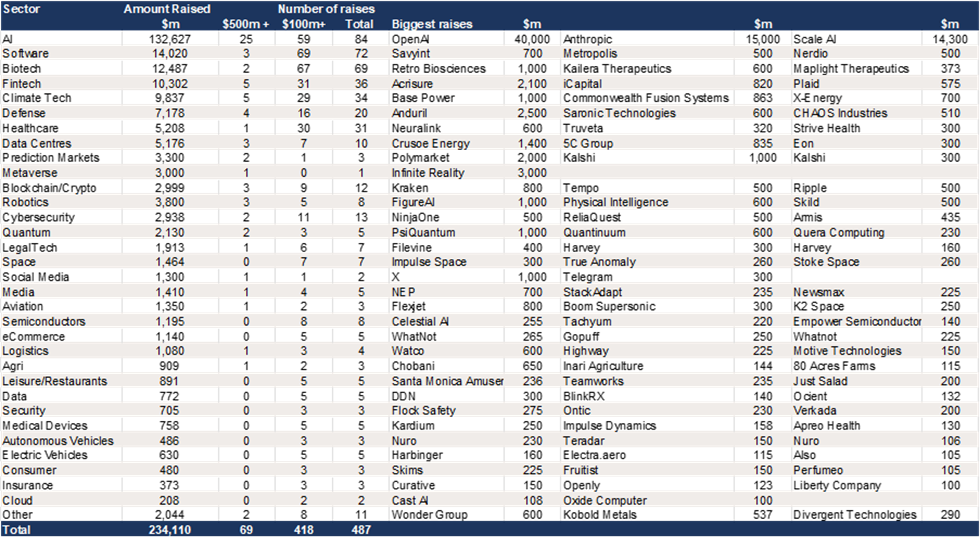Click the 'Anduril' cell
980x537 pixels.
[x=409, y=113]
